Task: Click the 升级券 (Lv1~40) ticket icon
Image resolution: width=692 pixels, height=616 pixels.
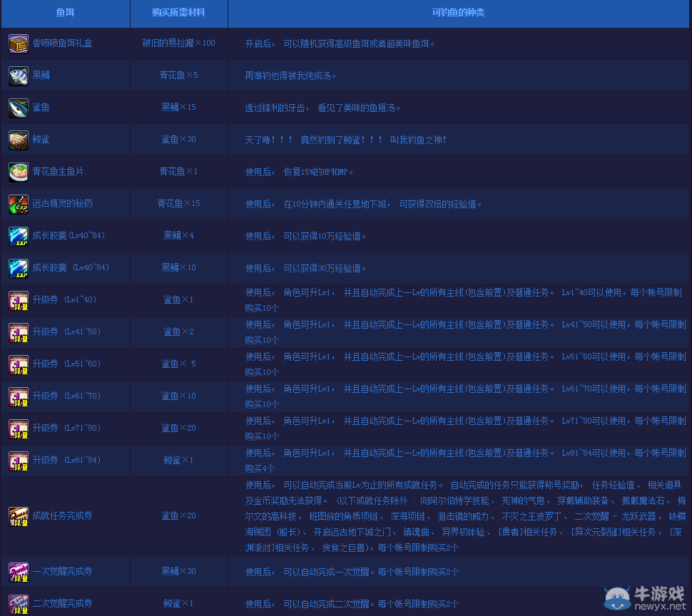Action: pyautogui.click(x=19, y=300)
